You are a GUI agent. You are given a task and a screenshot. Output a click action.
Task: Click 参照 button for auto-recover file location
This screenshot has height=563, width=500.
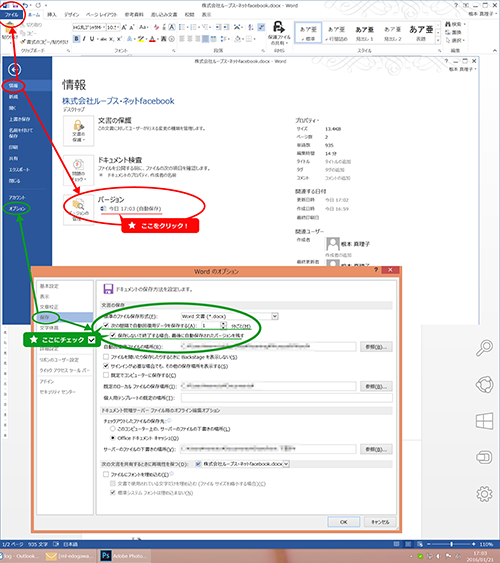click(376, 347)
